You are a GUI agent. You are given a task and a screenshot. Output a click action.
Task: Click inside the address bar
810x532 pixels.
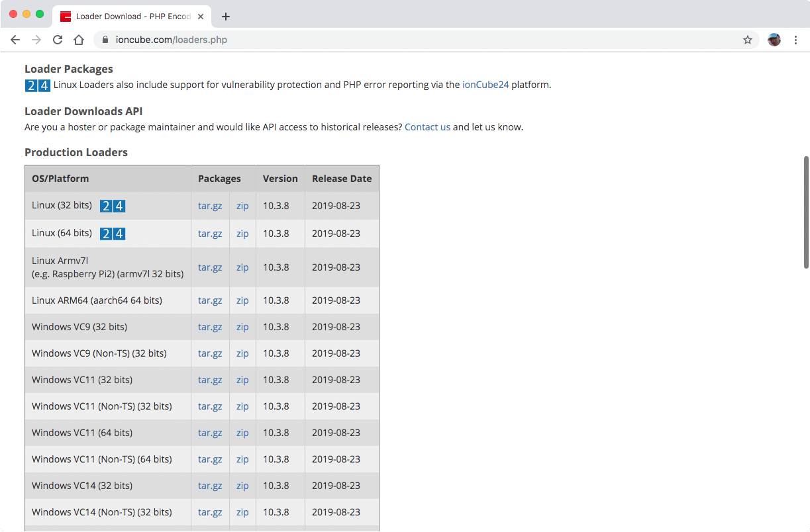(x=265, y=40)
